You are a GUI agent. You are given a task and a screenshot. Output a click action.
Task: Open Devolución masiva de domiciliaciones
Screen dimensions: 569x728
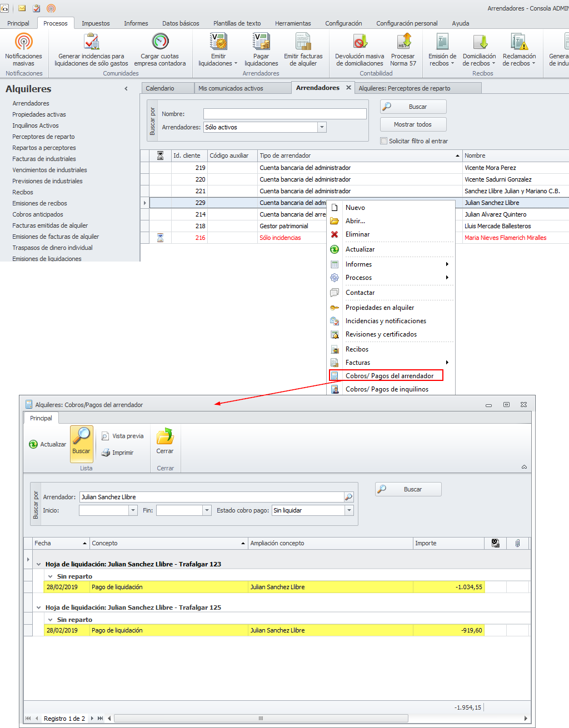tap(360, 42)
